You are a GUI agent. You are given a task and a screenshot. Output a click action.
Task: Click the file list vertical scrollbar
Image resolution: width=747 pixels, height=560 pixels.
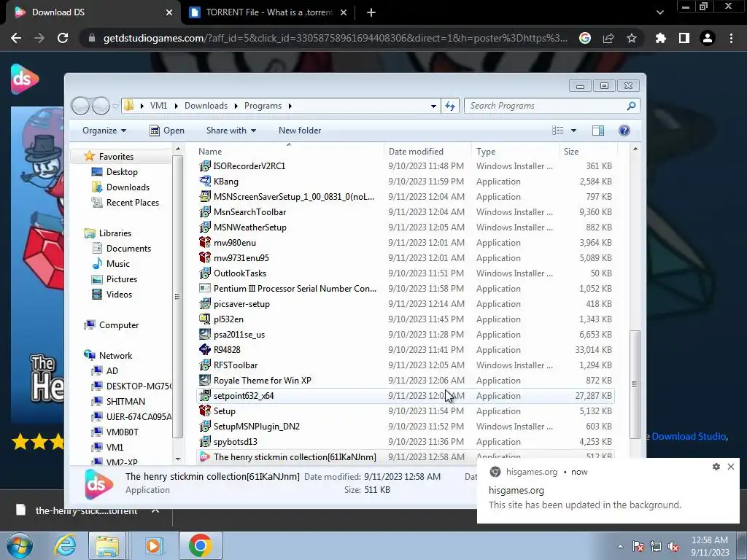pos(635,384)
